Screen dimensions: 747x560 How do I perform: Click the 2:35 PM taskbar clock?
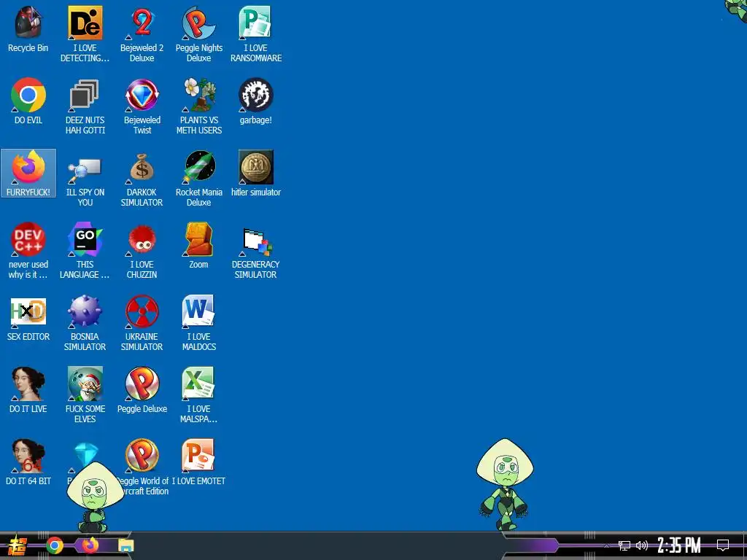[x=679, y=545]
